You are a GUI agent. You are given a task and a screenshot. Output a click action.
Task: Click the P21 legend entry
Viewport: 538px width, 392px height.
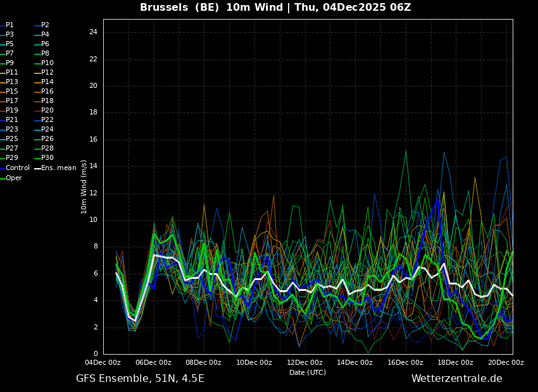coord(11,120)
